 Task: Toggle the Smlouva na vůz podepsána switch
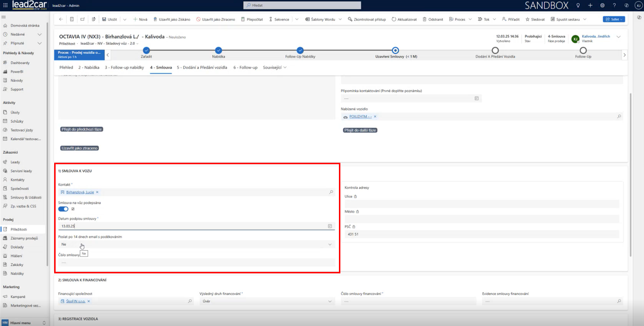(63, 209)
